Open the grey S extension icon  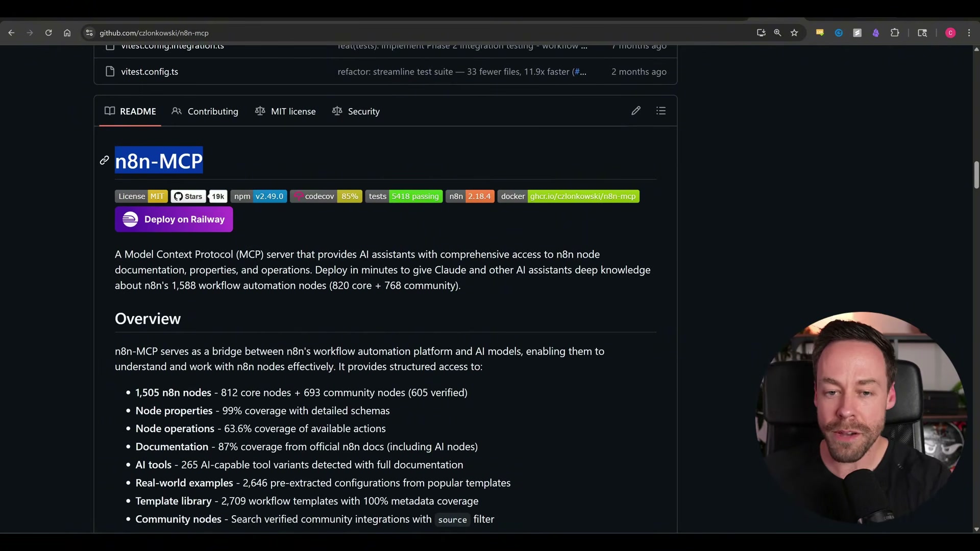(x=857, y=33)
